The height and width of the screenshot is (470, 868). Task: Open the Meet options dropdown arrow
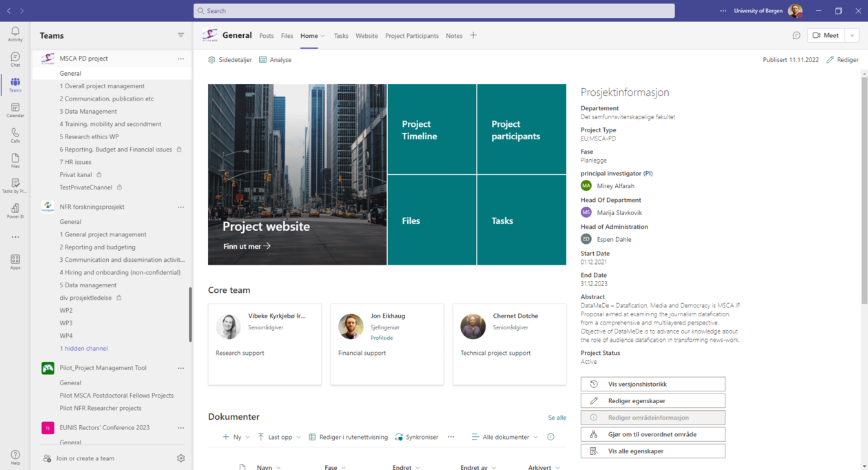[852, 36]
